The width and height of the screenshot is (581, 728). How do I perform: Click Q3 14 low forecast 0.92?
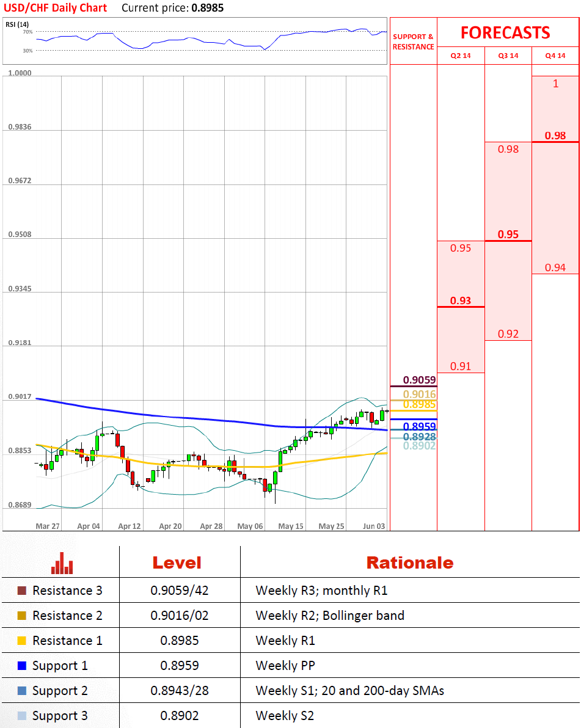coord(508,334)
